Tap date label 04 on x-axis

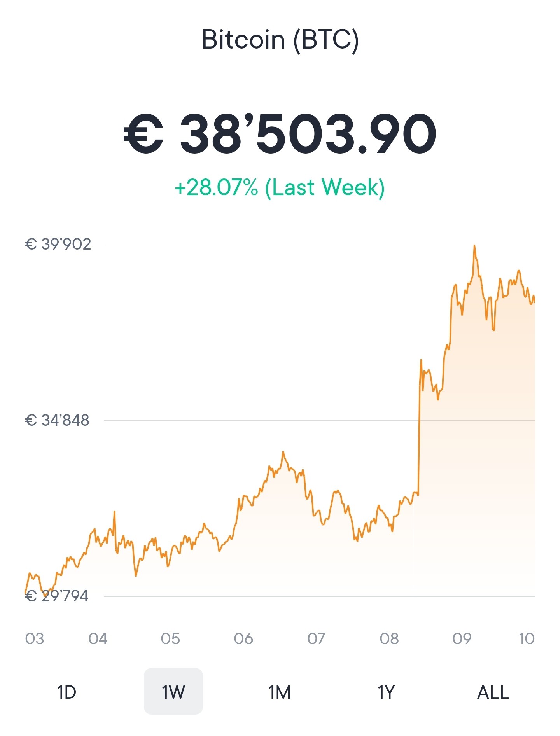(x=98, y=639)
